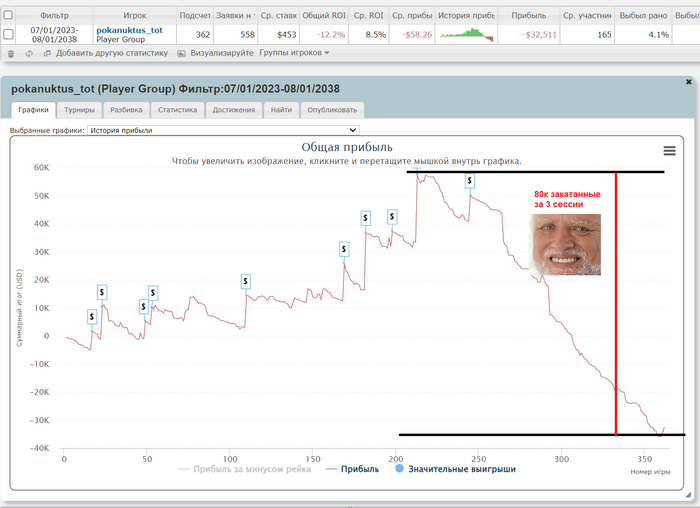Click the $ win marker near game 182
The image size is (700, 508).
point(366,218)
